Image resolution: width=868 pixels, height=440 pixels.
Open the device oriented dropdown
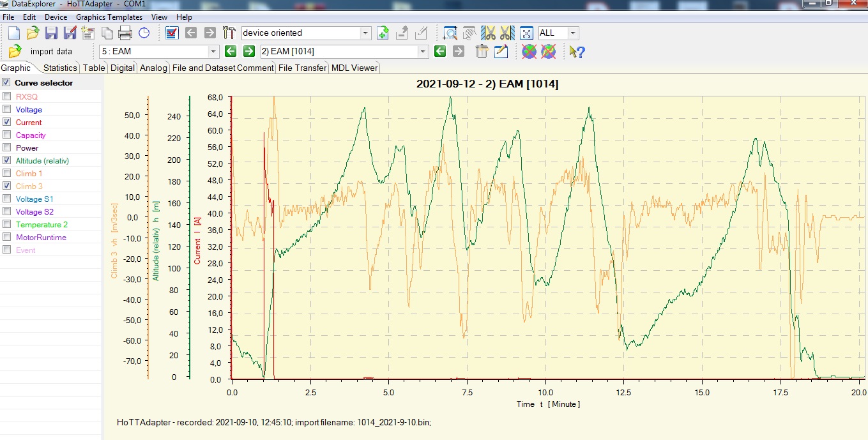(365, 33)
